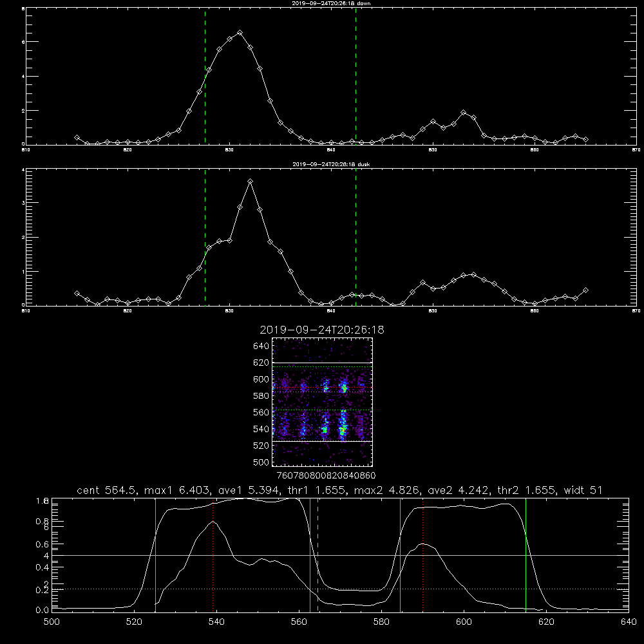Image resolution: width=644 pixels, height=644 pixels.
Task: Click the first data point of the dusk curve
Action: click(77, 293)
